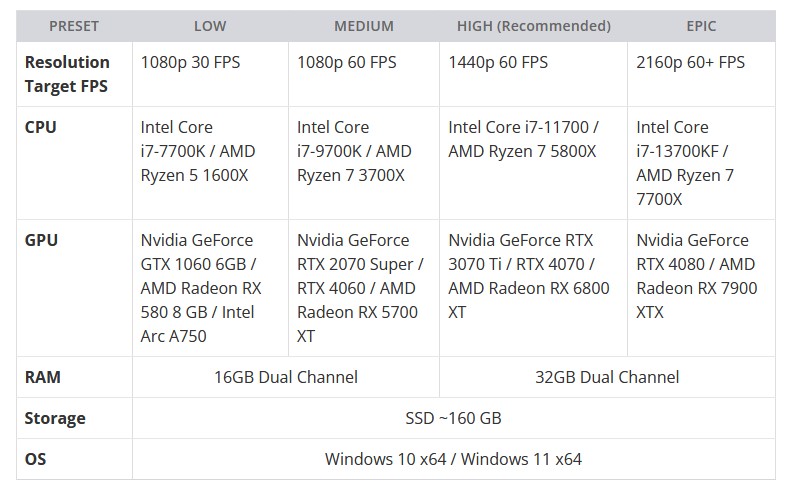Click the CPU row label
This screenshot has height=495, width=789.
41,128
